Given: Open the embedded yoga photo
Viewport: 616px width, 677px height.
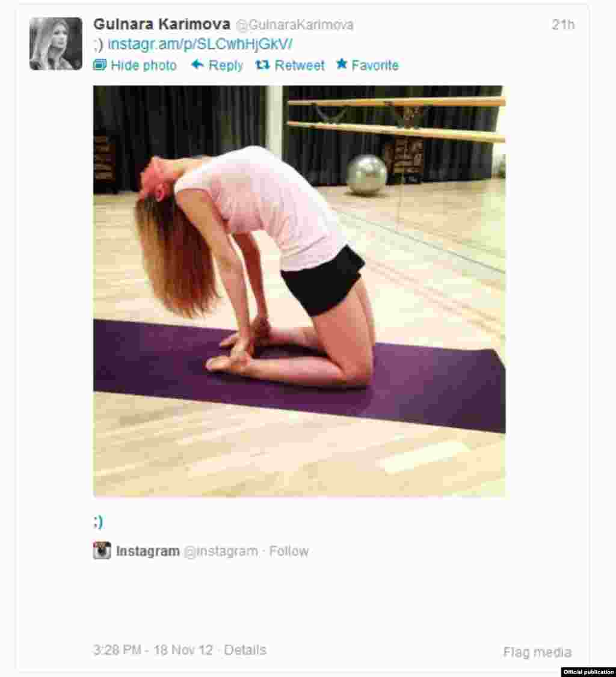Looking at the screenshot, I should click(x=300, y=291).
